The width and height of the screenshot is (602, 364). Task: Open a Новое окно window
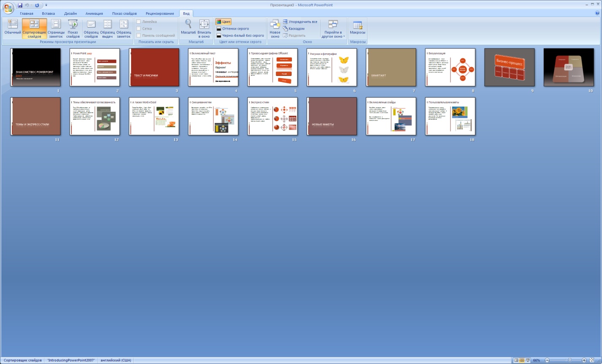coord(275,28)
